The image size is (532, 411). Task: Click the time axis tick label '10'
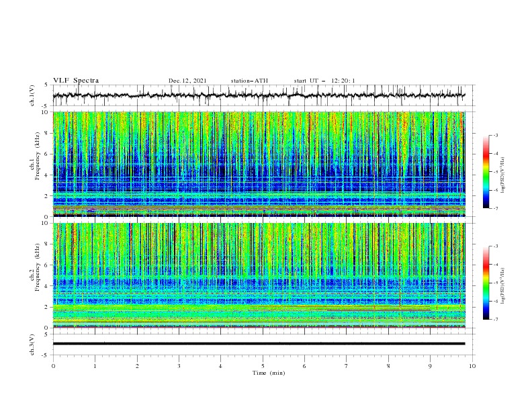pos(472,366)
